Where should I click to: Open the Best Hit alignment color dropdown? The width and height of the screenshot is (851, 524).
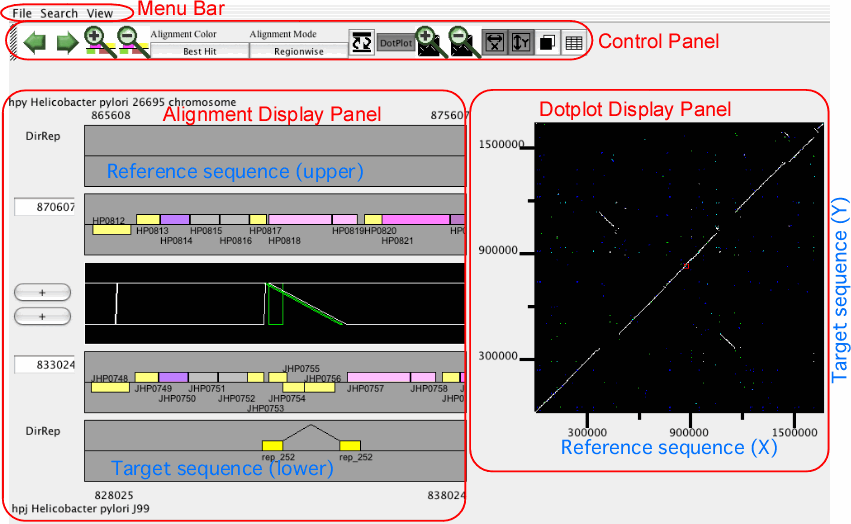[199, 52]
